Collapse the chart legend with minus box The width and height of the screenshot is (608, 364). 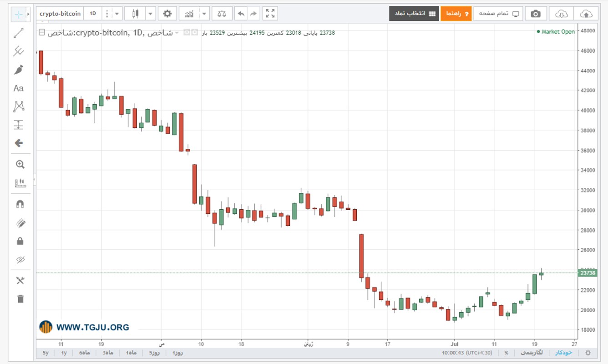42,32
